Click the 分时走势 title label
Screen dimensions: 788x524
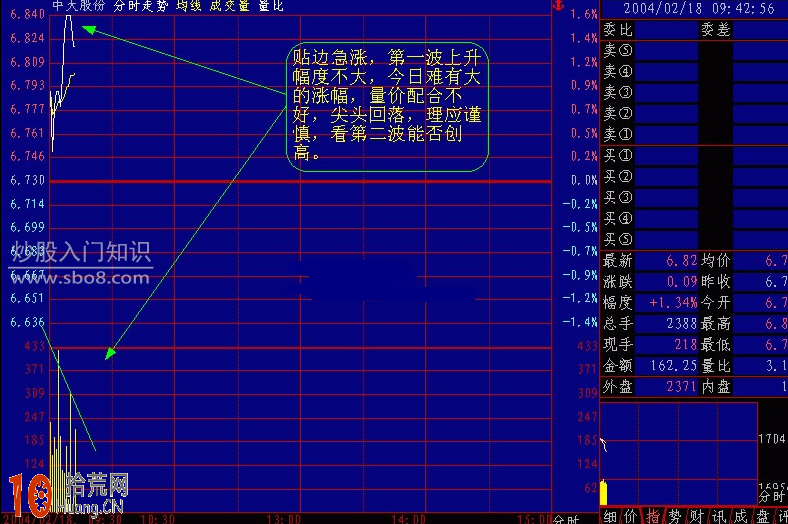pyautogui.click(x=141, y=6)
